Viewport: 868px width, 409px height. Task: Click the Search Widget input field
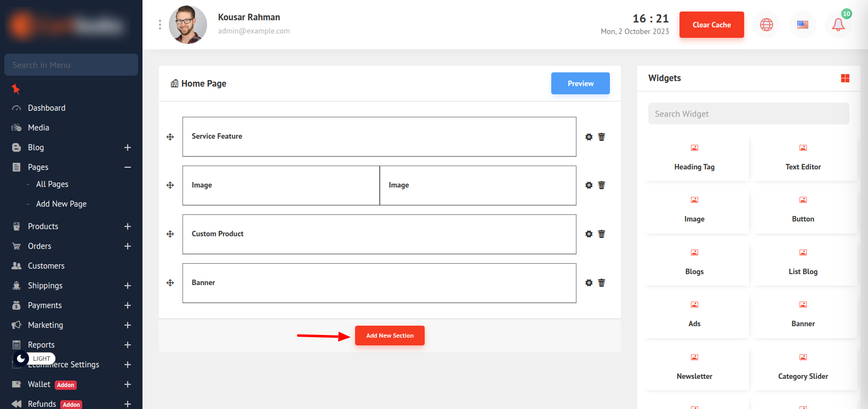(748, 114)
